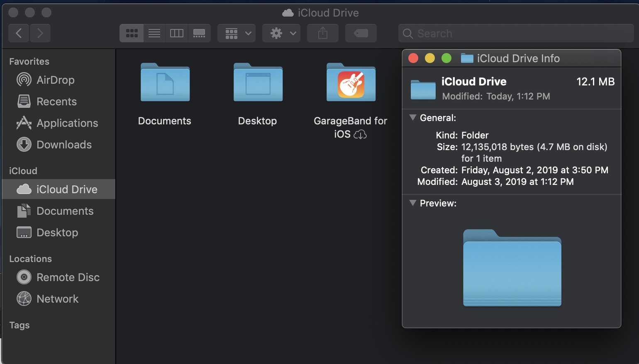Screen dimensions: 639x364
Task: Switch to column view mode
Action: 177,33
